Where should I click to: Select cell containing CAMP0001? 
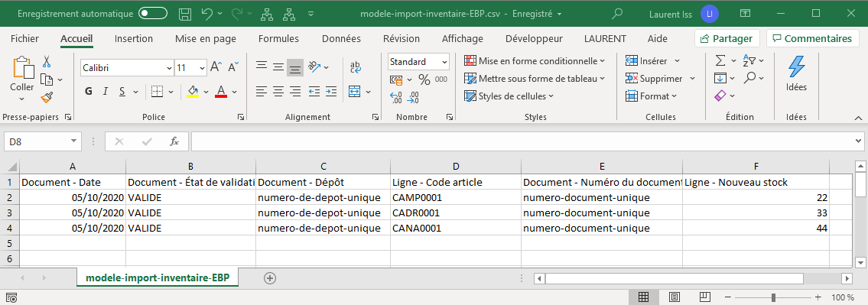tap(455, 197)
